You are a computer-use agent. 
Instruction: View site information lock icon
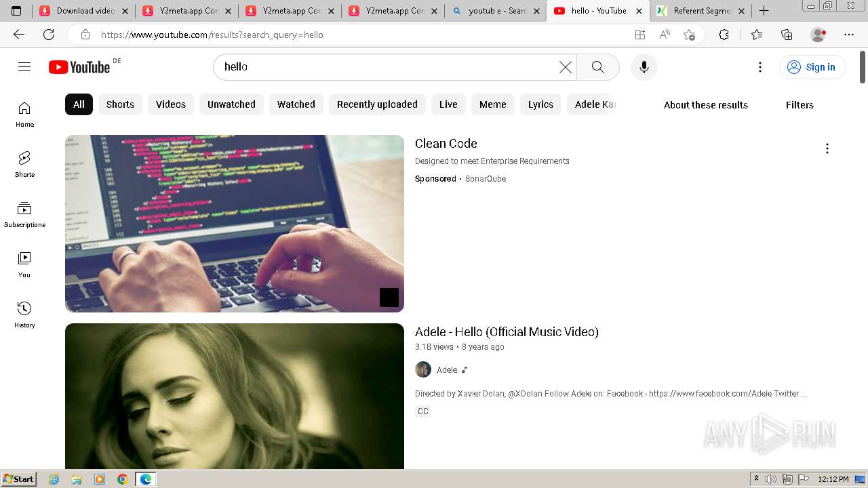point(85,35)
